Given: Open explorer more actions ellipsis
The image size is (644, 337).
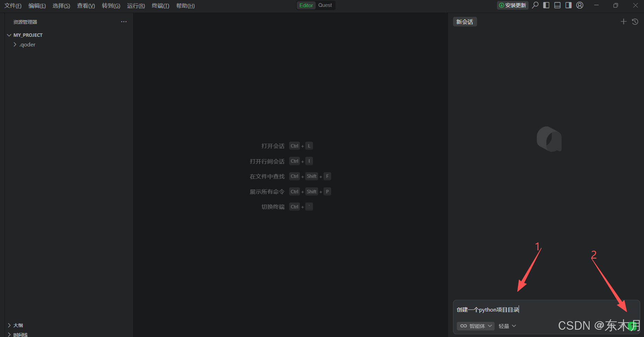Looking at the screenshot, I should click(x=124, y=22).
